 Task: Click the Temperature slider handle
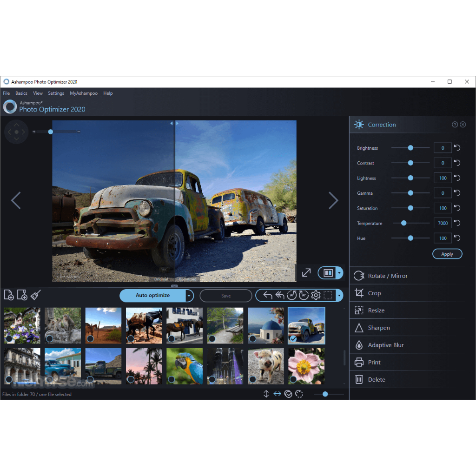pos(404,223)
